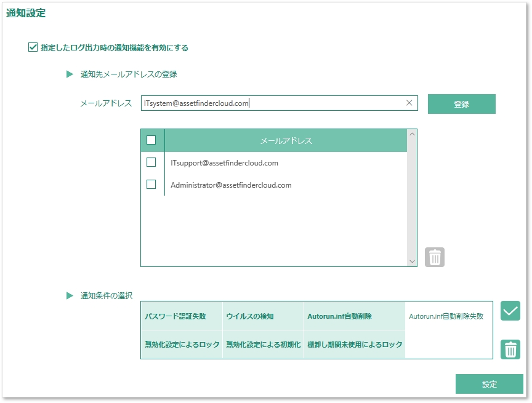Remove notification condition with the green trash icon

click(x=510, y=349)
